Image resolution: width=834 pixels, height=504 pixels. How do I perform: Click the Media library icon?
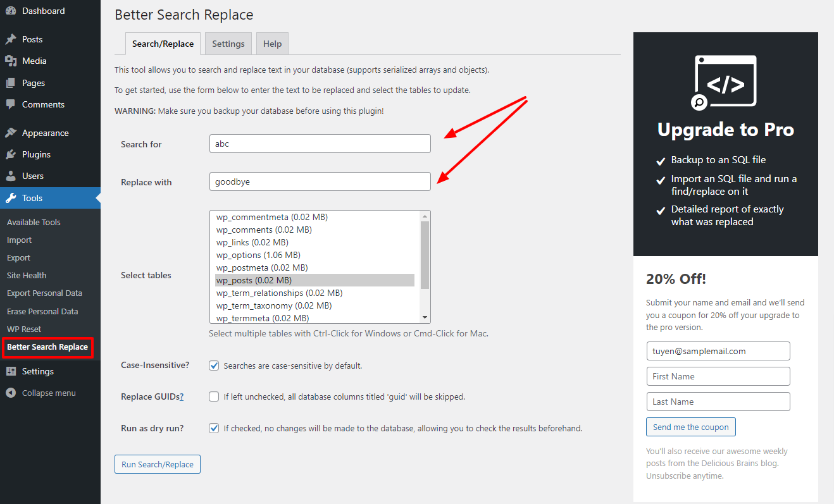(11, 61)
